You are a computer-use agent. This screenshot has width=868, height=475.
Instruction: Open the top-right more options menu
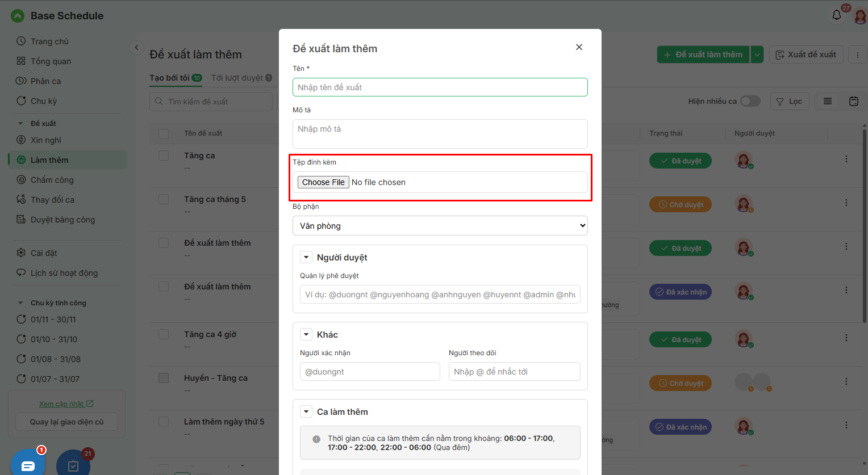tap(858, 54)
